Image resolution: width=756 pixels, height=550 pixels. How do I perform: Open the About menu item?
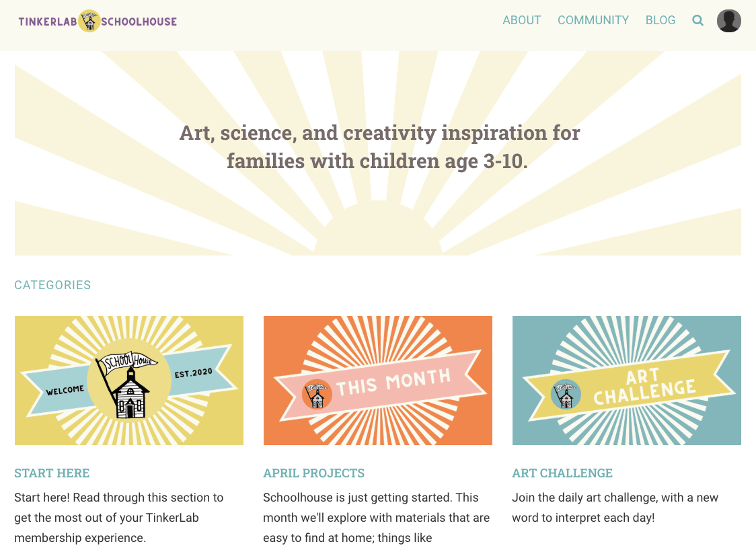[522, 20]
